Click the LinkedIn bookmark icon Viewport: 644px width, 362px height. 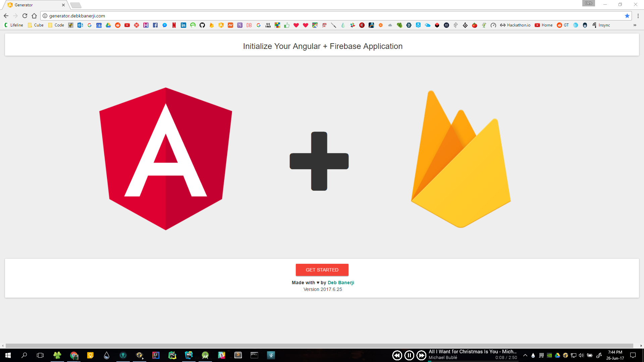point(183,25)
